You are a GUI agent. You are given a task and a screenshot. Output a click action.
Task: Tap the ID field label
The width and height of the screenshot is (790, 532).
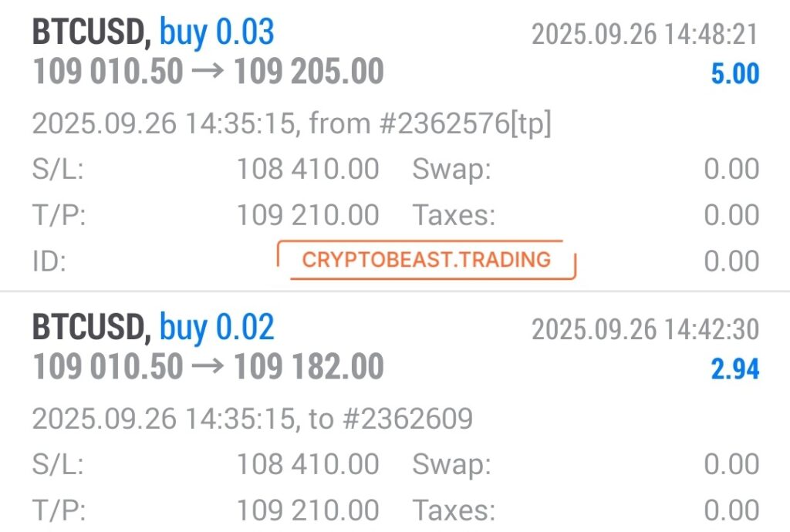click(x=49, y=261)
